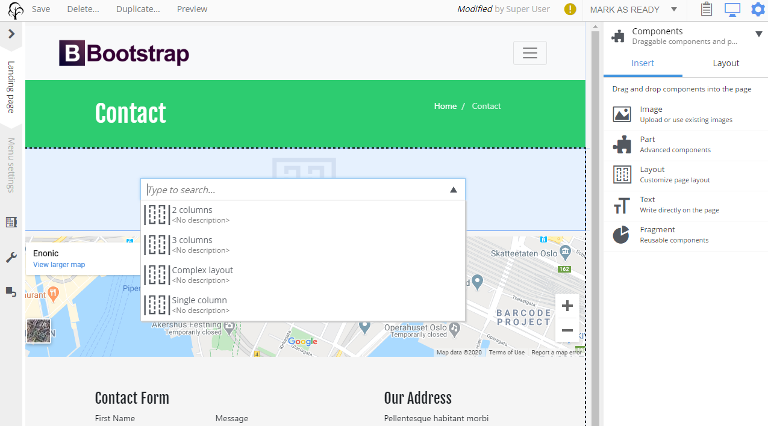This screenshot has height=426, width=768.
Task: Click Akershus Festning map marker
Action: [x=229, y=326]
